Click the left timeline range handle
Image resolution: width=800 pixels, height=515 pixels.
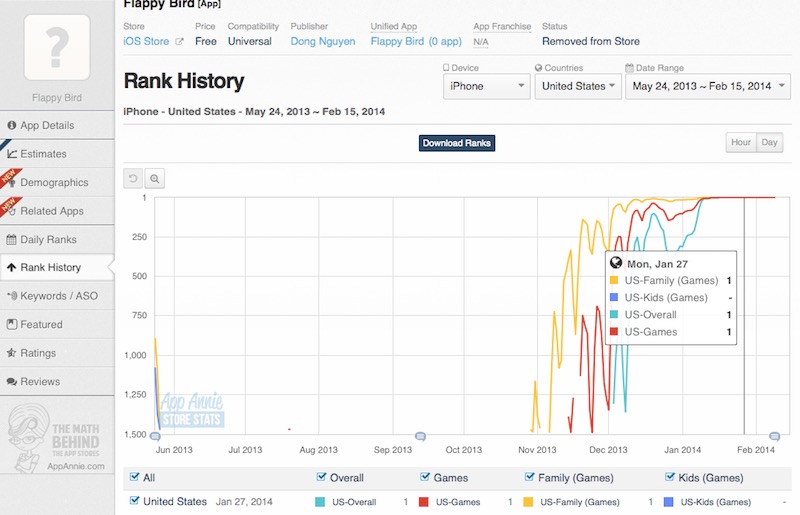(x=155, y=436)
